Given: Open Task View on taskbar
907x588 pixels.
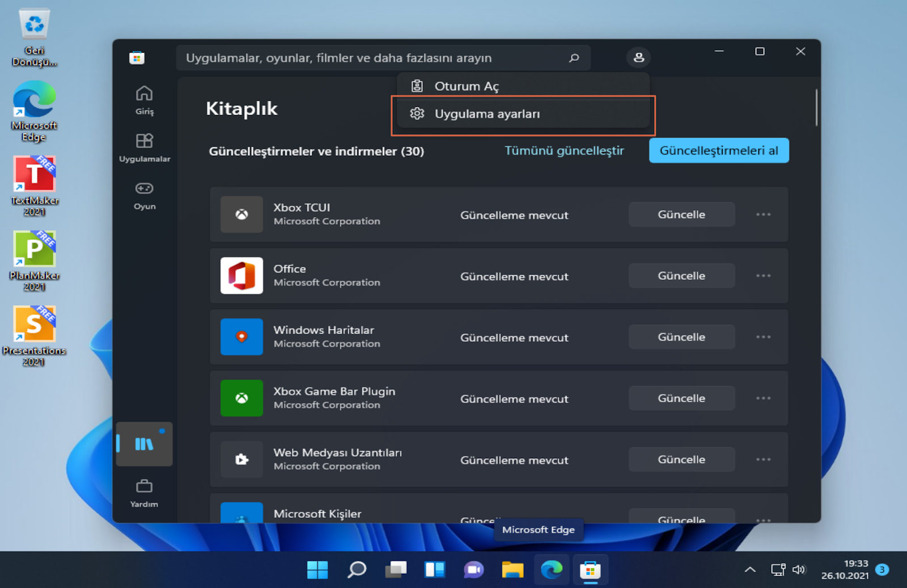Looking at the screenshot, I should click(x=396, y=570).
